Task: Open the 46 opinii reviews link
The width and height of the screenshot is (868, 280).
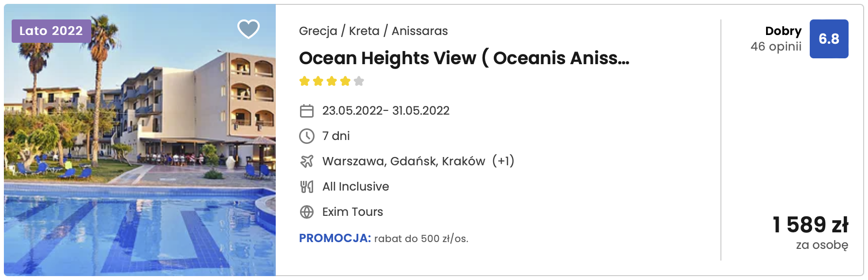Action: coord(776,47)
